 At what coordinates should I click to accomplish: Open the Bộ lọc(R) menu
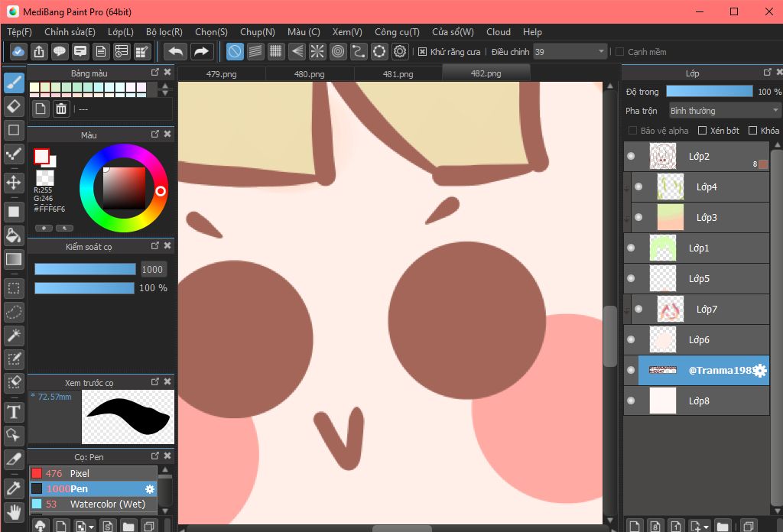tap(164, 32)
